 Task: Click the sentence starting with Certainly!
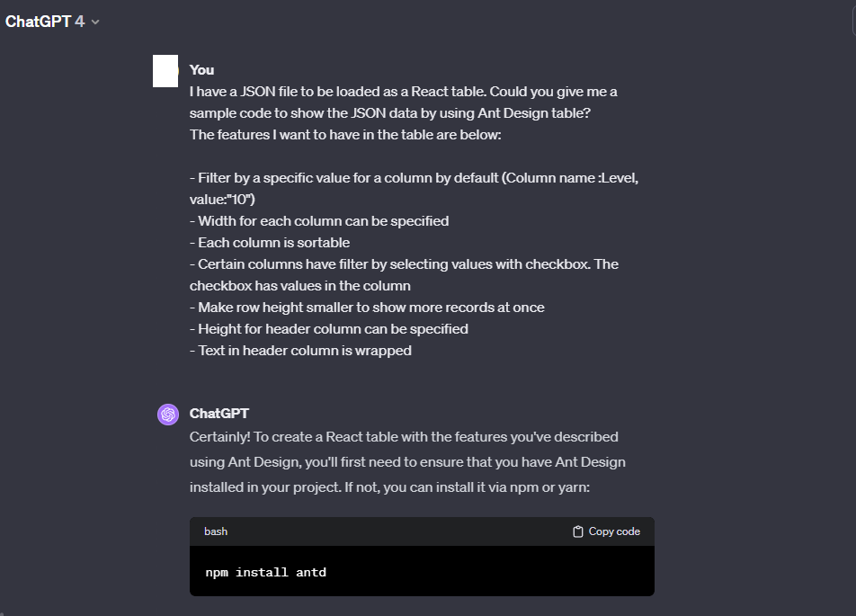(x=407, y=462)
